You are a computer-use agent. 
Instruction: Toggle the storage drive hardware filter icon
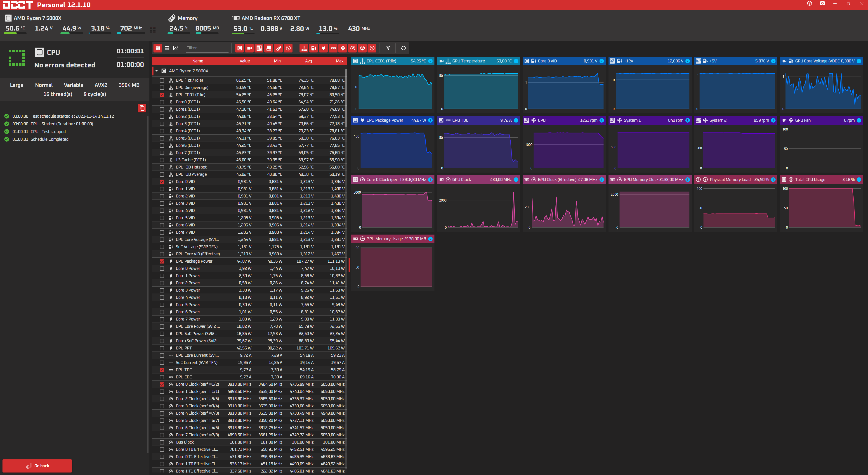coord(269,48)
